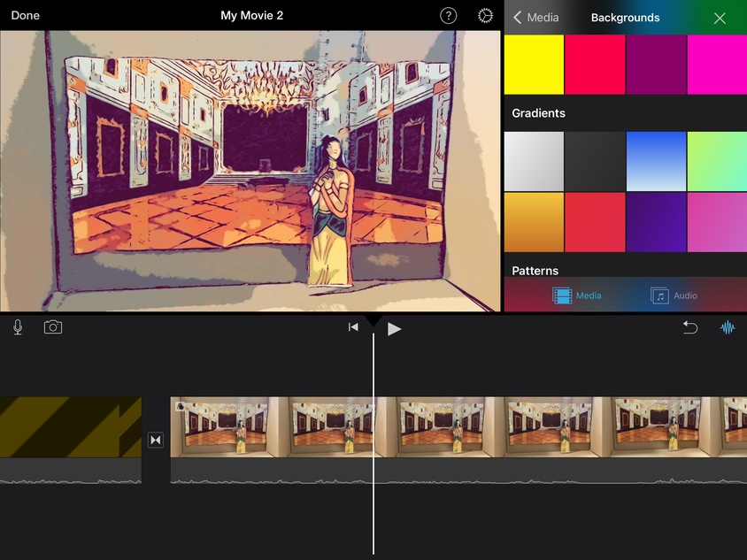Tap Done to exit the project
This screenshot has width=747, height=560.
[x=25, y=16]
